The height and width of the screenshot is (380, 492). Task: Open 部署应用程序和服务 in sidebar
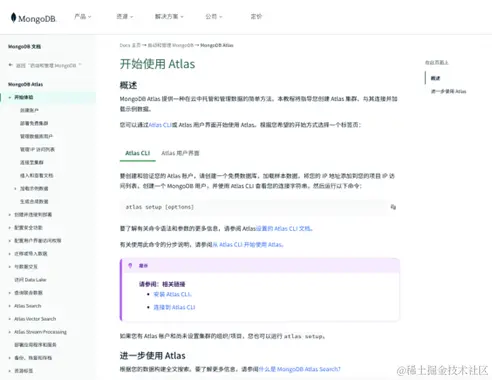(x=35, y=345)
